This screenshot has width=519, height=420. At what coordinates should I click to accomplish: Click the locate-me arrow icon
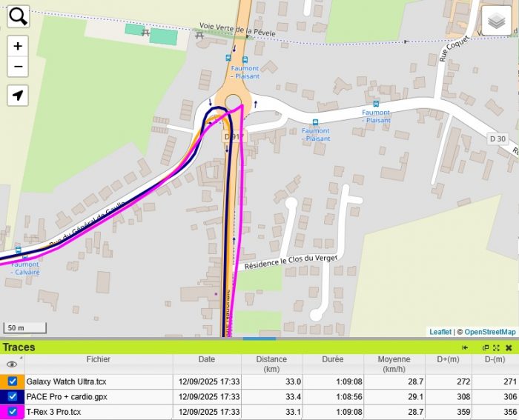pyautogui.click(x=18, y=96)
